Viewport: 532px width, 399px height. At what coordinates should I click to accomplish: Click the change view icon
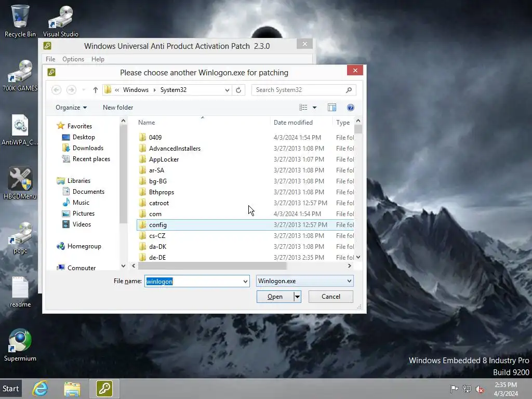[x=303, y=108]
